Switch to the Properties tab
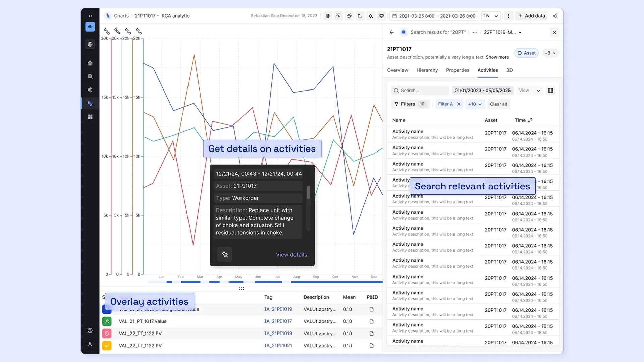644x362 pixels. (458, 70)
